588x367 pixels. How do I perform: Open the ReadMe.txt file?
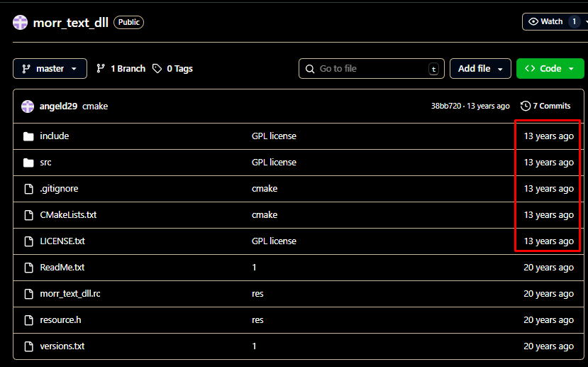pos(62,268)
